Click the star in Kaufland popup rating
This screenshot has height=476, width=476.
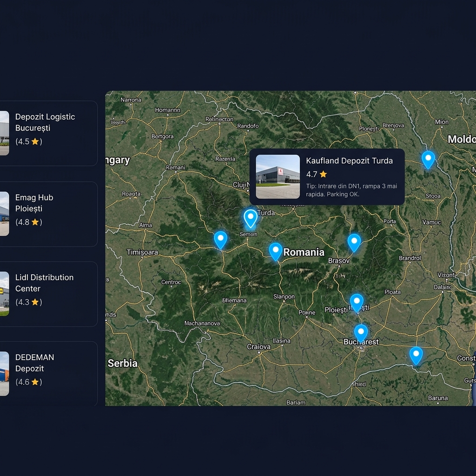[x=324, y=174]
